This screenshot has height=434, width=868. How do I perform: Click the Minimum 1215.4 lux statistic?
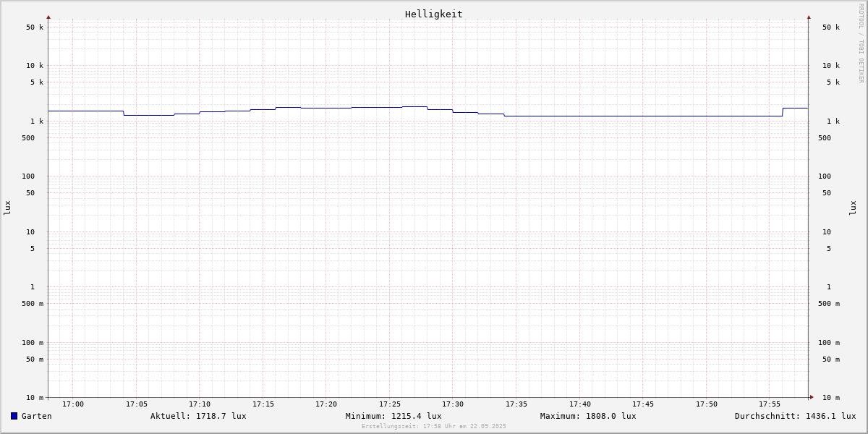[393, 416]
